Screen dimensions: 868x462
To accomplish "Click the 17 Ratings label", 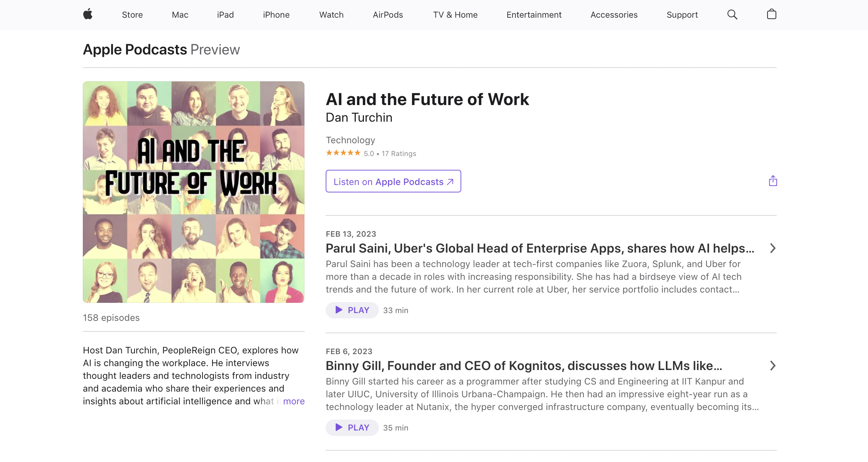I will point(399,153).
